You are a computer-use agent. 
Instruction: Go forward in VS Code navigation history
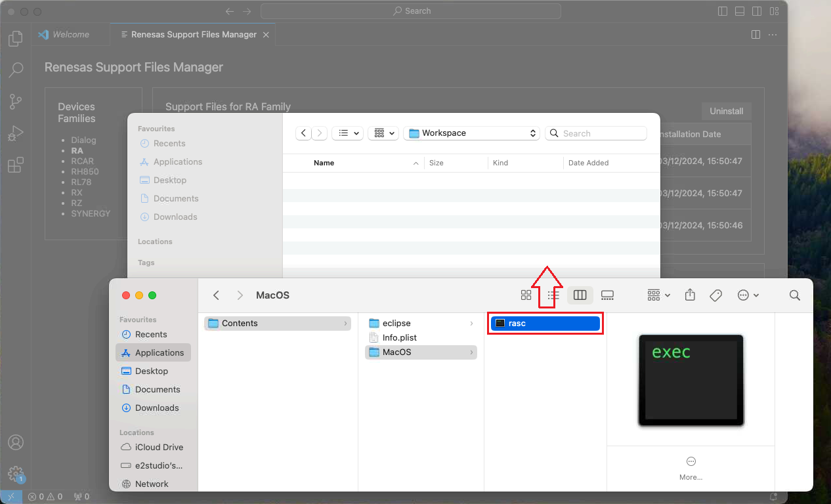tap(247, 11)
